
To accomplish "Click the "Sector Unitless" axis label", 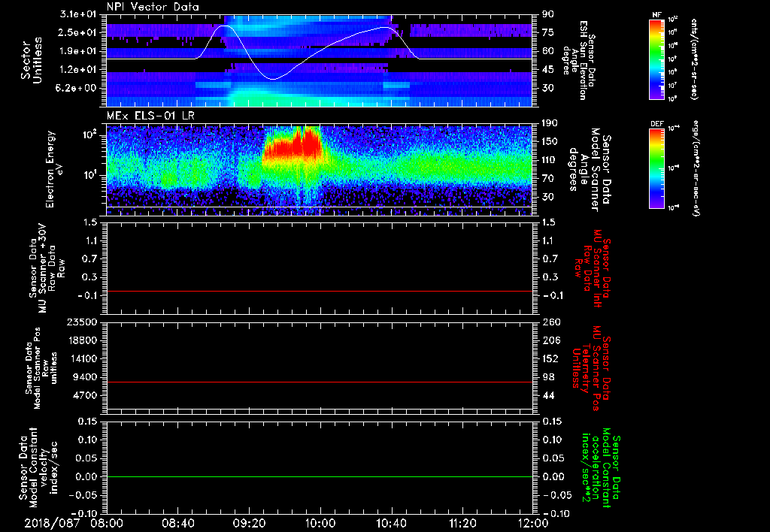I will click(32, 60).
